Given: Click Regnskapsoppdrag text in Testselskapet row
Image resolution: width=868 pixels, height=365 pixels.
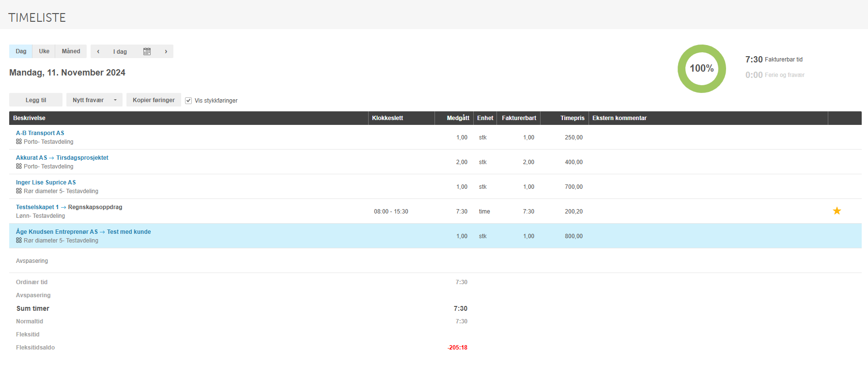Looking at the screenshot, I should tap(95, 207).
